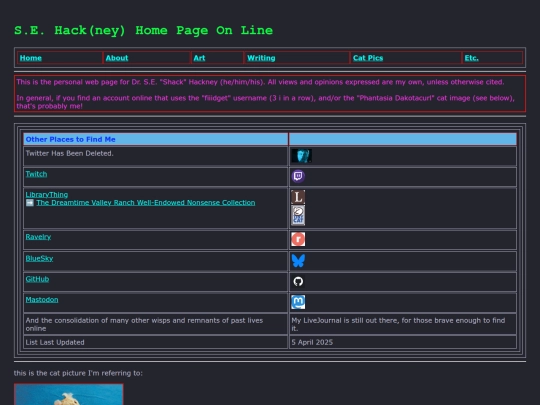This screenshot has width=540, height=405.
Task: Click the BlueSky butterfly icon
Action: click(298, 261)
